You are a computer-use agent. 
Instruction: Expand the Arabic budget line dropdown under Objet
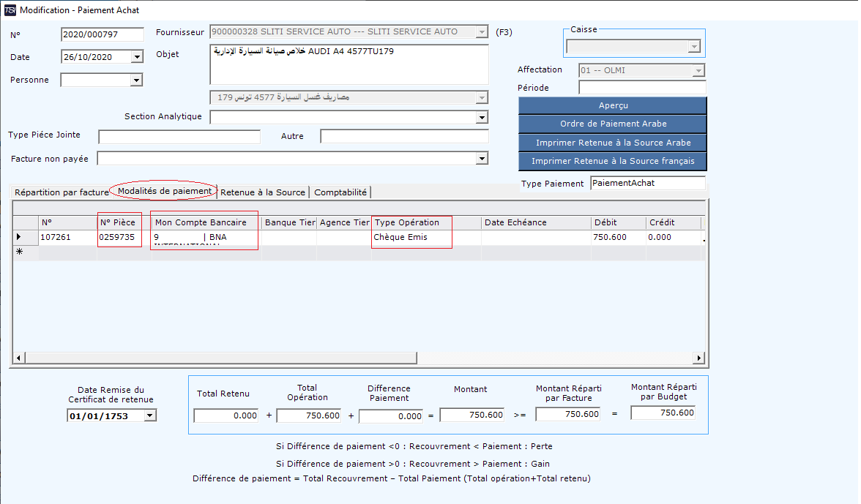[x=482, y=97]
